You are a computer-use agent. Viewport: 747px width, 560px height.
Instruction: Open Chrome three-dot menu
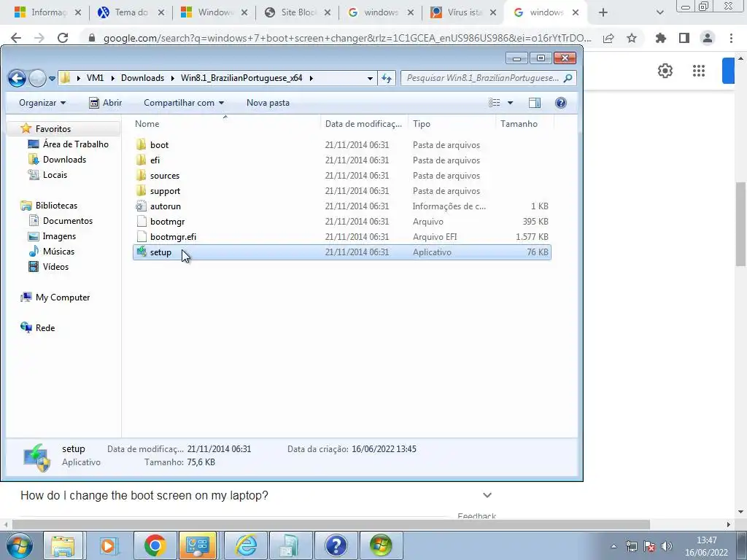click(x=731, y=38)
